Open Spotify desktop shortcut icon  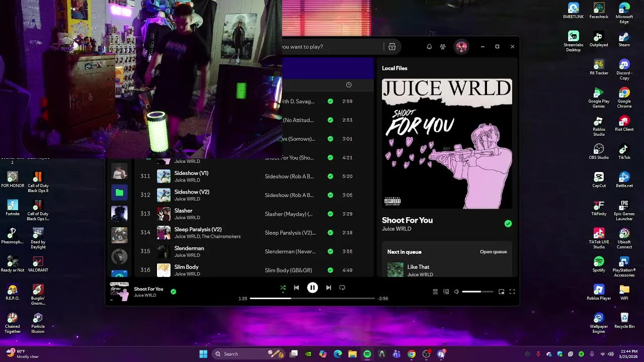599,264
